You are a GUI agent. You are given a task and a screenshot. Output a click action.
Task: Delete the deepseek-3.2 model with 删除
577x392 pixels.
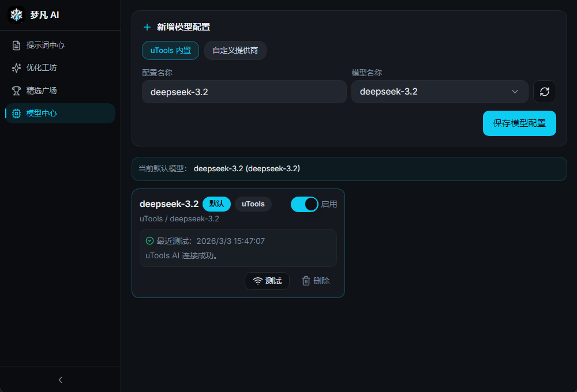coord(316,281)
